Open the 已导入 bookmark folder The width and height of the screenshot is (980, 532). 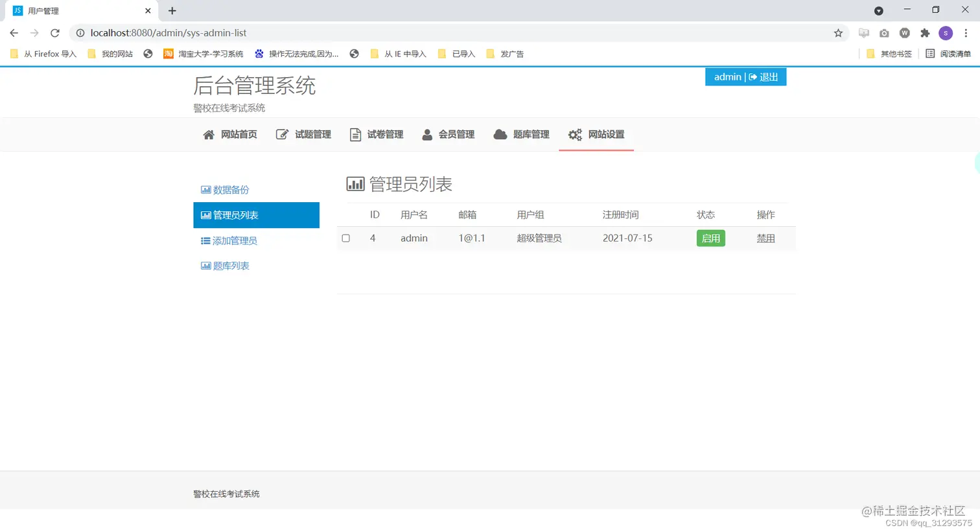[457, 54]
